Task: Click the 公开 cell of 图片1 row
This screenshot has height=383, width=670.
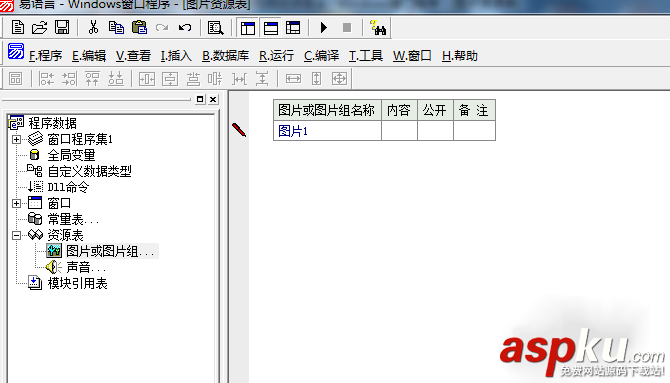Action: pos(435,131)
